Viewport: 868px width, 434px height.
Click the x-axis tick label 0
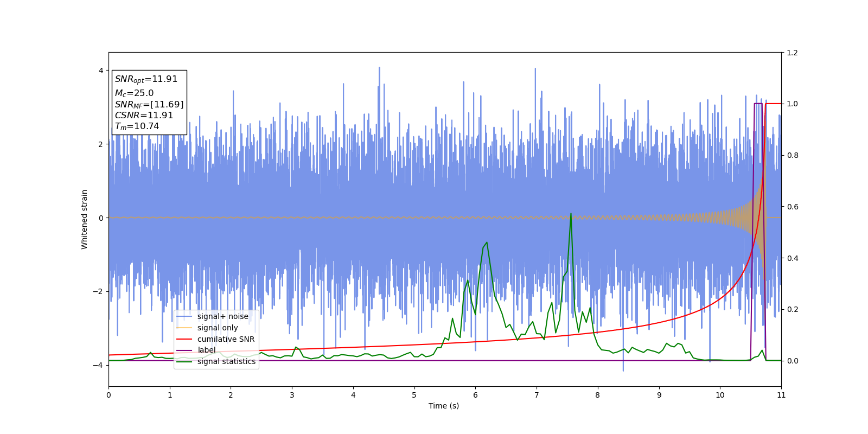(108, 395)
